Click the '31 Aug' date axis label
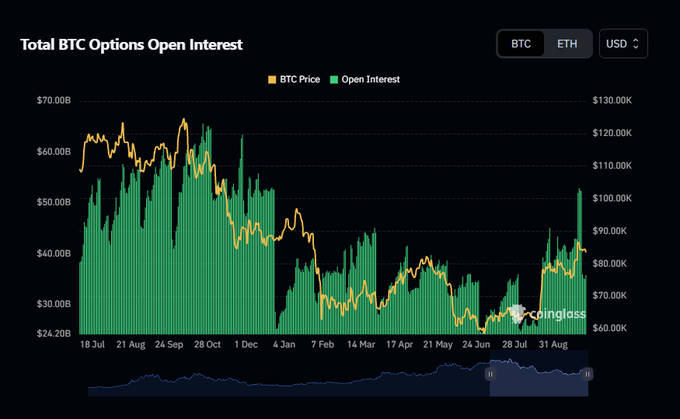 point(553,344)
